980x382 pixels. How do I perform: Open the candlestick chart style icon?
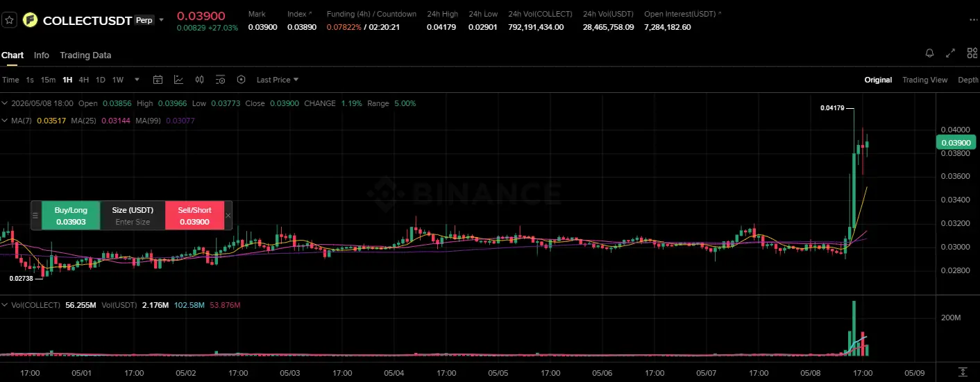click(199, 80)
